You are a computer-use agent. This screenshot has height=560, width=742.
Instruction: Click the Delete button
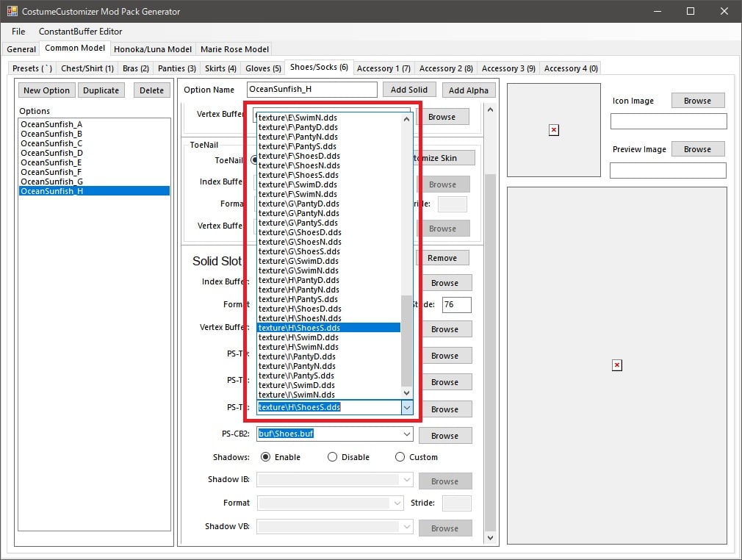[x=151, y=90]
